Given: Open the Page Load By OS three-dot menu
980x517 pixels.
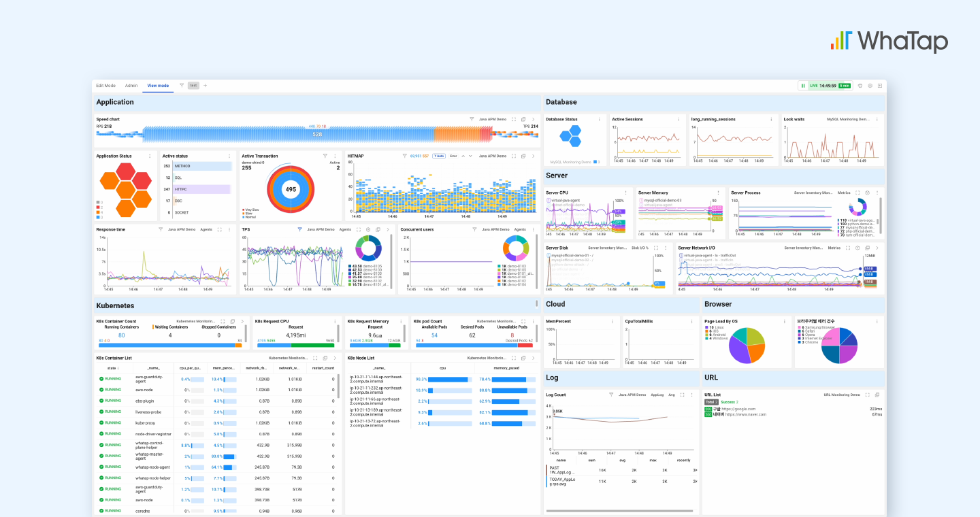Looking at the screenshot, I should coord(785,321).
